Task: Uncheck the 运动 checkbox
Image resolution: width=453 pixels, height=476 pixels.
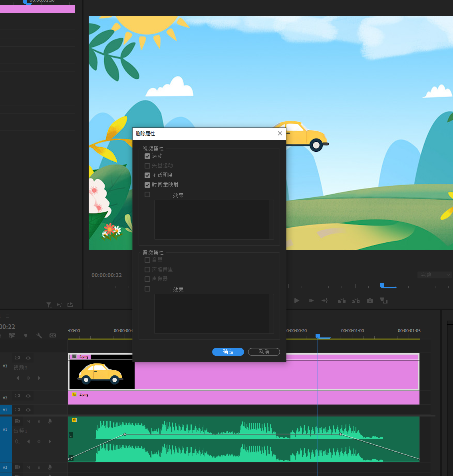Action: [x=147, y=156]
